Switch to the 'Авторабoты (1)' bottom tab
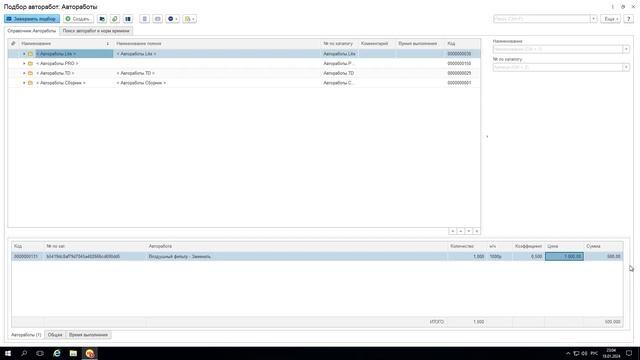This screenshot has width=640, height=360. (26, 335)
